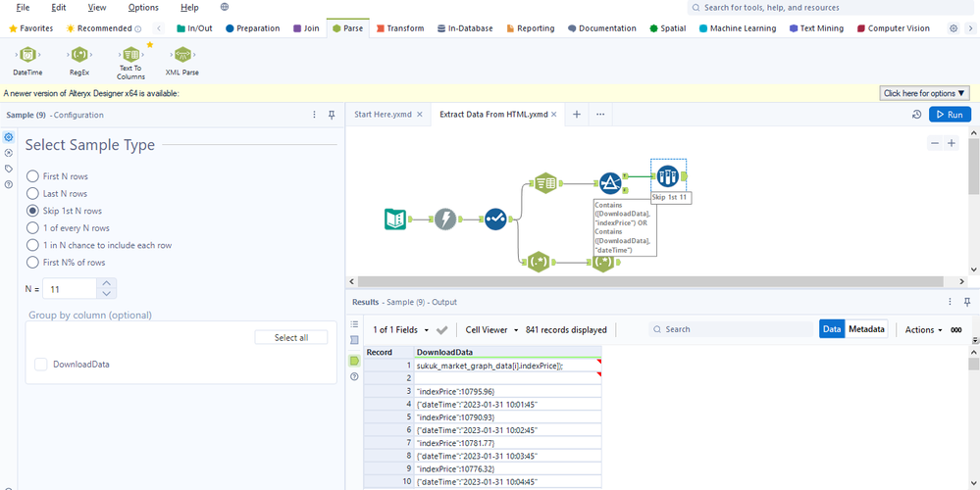This screenshot has height=490, width=980.
Task: Expand the Actions dropdown
Action: tap(923, 329)
